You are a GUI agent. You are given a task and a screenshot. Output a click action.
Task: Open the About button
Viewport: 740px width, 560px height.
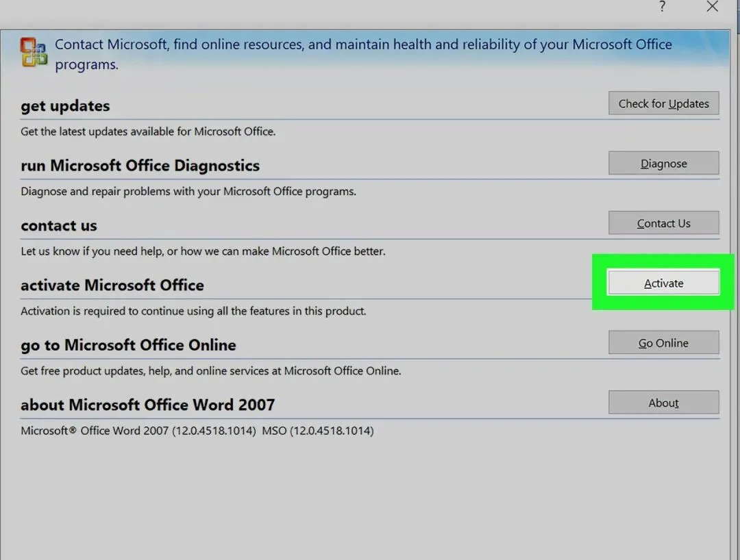point(663,403)
